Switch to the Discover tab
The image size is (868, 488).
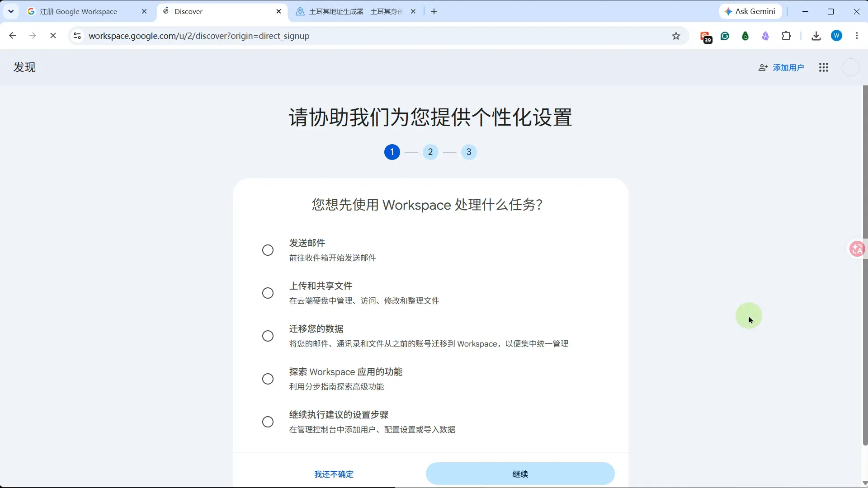pos(222,11)
